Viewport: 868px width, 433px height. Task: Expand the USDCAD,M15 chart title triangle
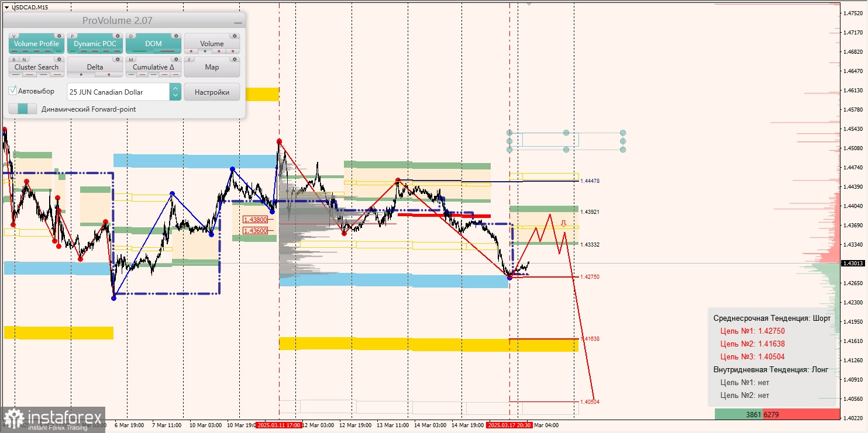point(6,7)
